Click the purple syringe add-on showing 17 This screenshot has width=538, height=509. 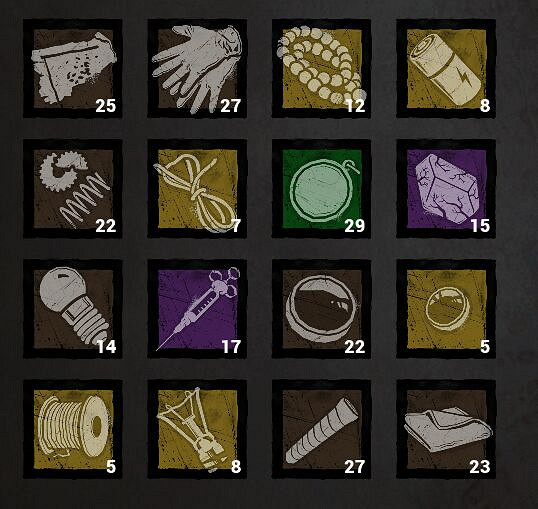pos(197,309)
